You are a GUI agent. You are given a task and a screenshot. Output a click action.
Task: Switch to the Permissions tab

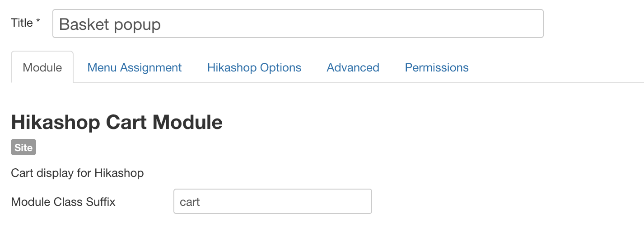[x=436, y=68]
